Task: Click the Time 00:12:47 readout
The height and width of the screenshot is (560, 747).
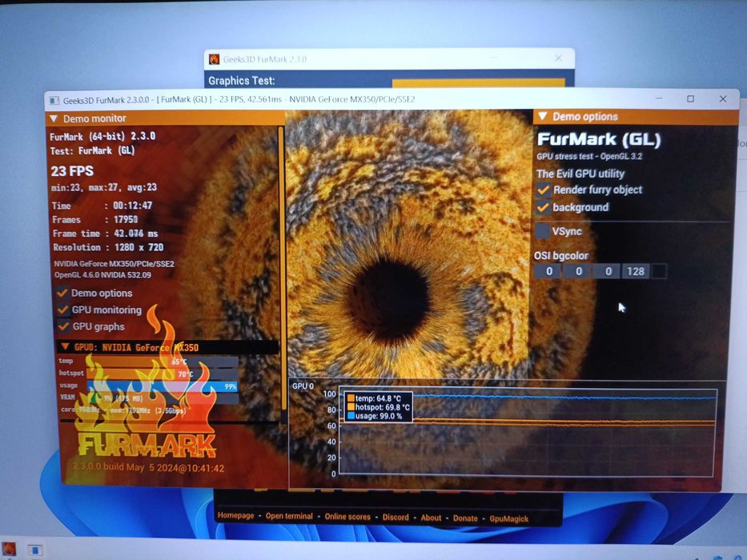Action: point(102,206)
